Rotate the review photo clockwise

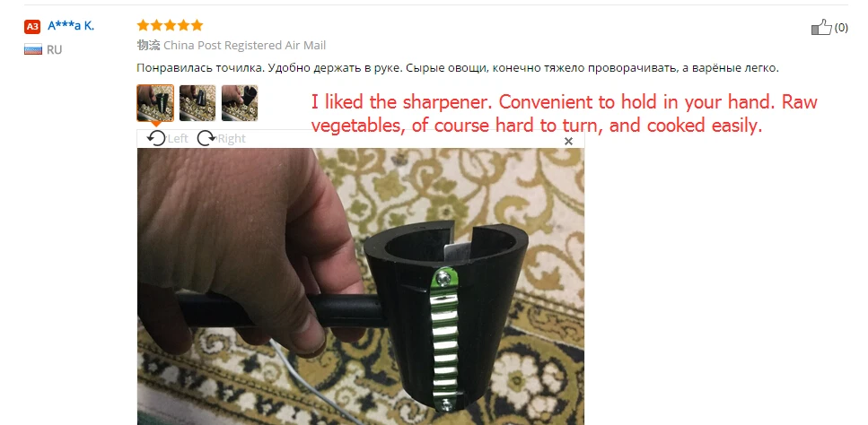(206, 138)
